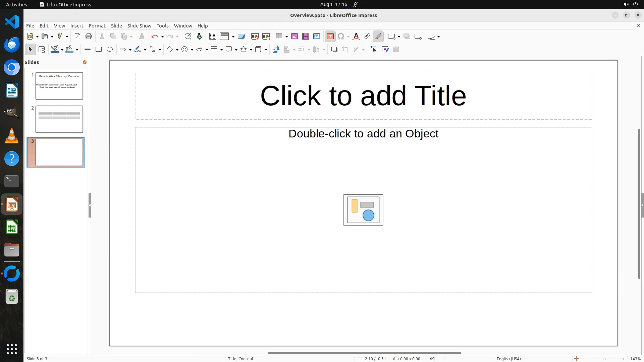
Task: Open the Slide Show menu
Action: 139,26
